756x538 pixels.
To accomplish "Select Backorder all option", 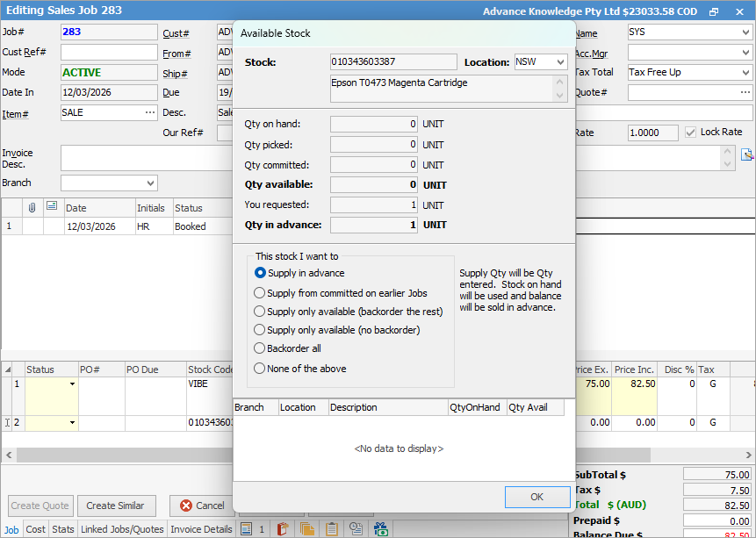I will [x=259, y=348].
